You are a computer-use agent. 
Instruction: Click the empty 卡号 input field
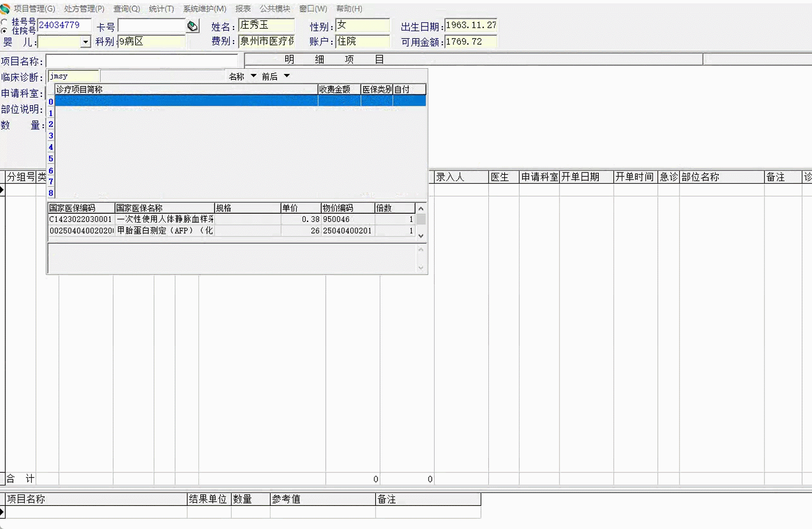pyautogui.click(x=152, y=25)
